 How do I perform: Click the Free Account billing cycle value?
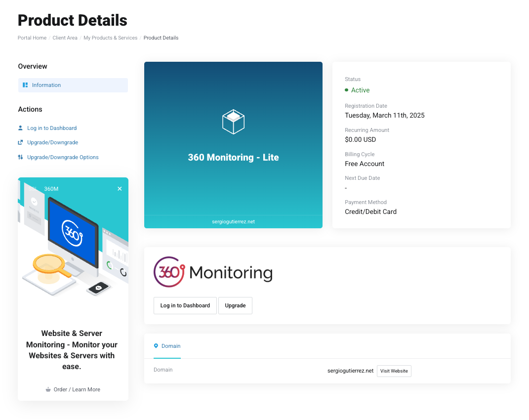click(365, 164)
